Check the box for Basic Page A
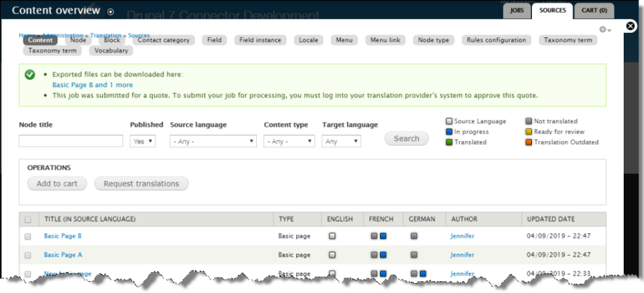This screenshot has width=644, height=293. tap(28, 256)
